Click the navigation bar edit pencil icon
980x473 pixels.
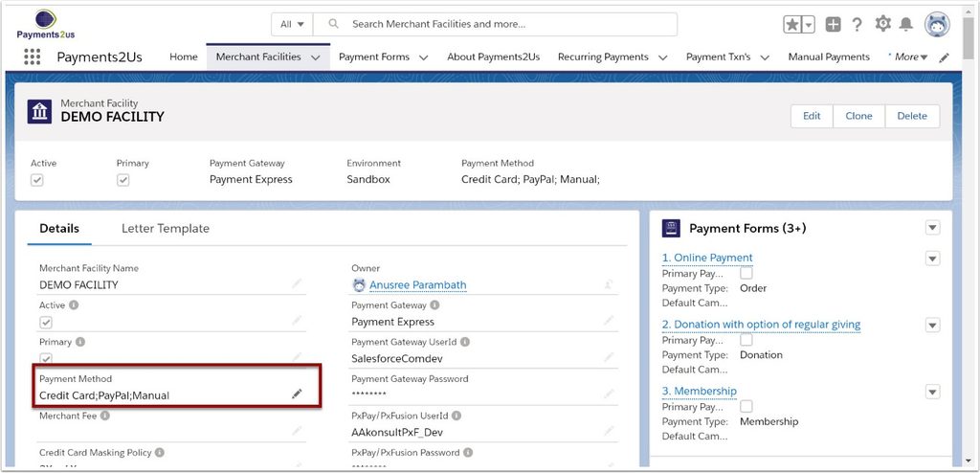tap(944, 57)
